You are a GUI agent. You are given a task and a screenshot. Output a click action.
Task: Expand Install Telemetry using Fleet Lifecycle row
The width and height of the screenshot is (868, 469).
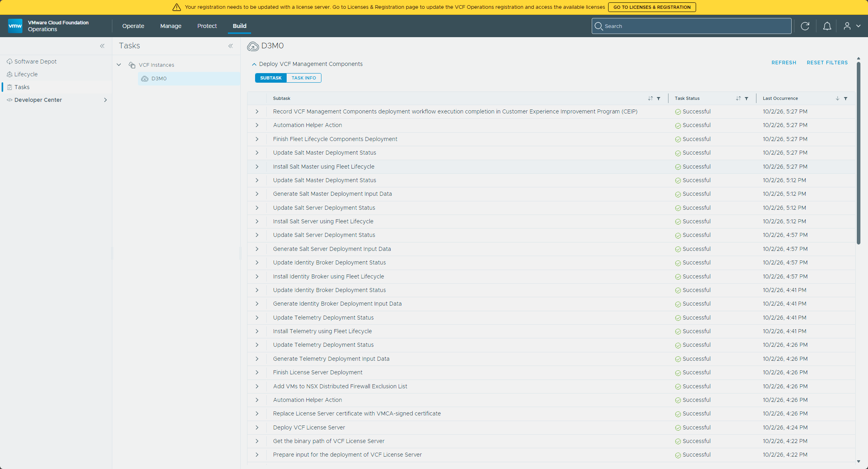pyautogui.click(x=257, y=331)
